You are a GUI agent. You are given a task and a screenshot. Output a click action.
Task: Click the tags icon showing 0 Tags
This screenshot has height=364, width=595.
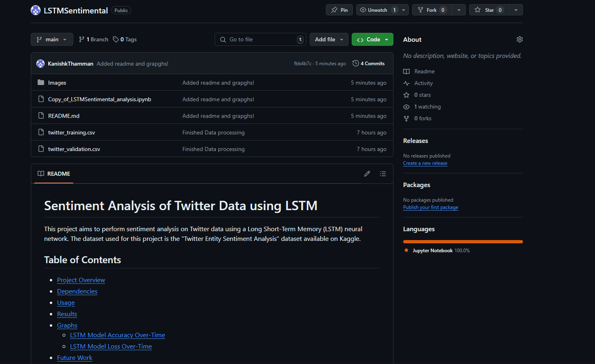click(x=116, y=40)
